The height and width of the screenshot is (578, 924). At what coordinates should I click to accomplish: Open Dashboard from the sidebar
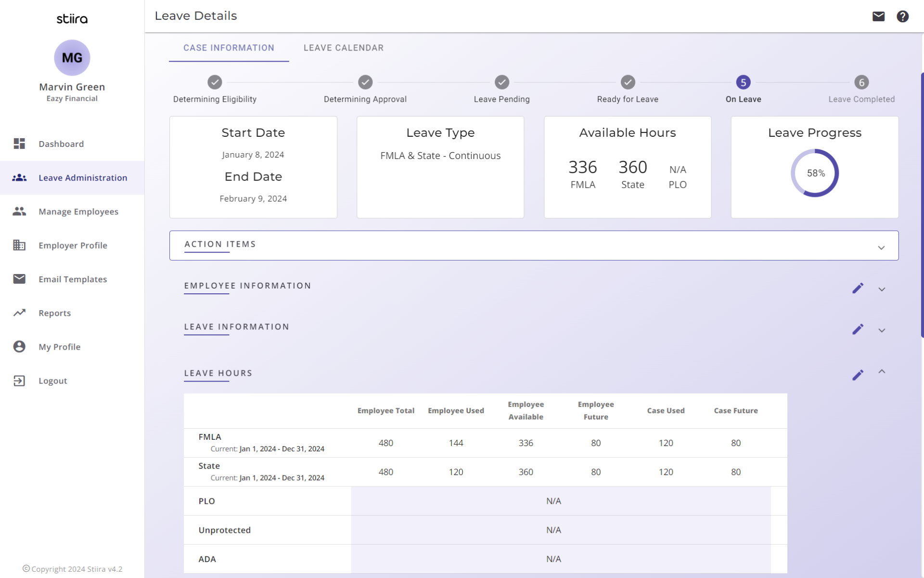click(61, 144)
